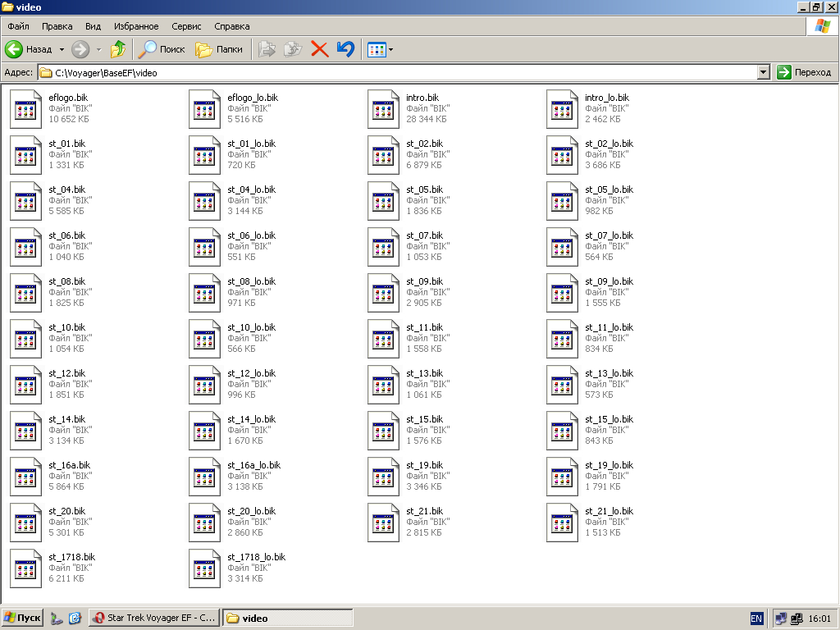
Task: Click the Views toolbar icon
Action: point(377,50)
